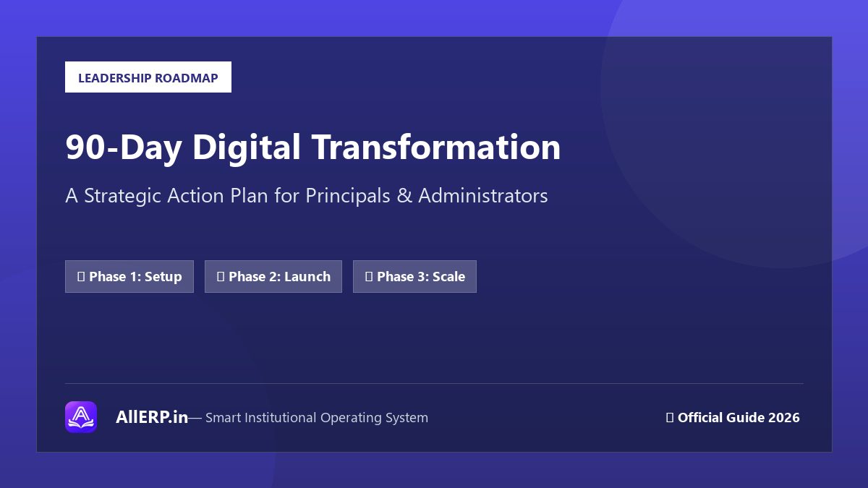868x488 pixels.
Task: Open the AllERP.in brand name
Action: [152, 417]
